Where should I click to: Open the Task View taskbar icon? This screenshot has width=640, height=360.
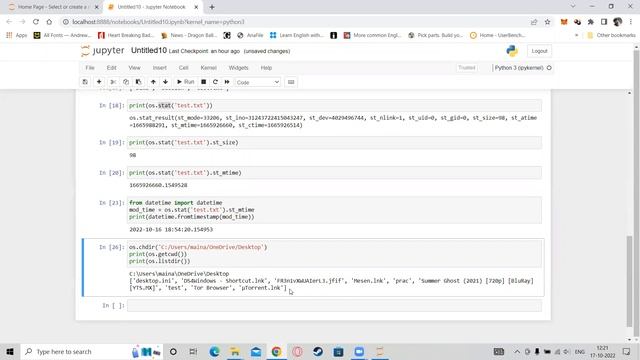[193, 351]
